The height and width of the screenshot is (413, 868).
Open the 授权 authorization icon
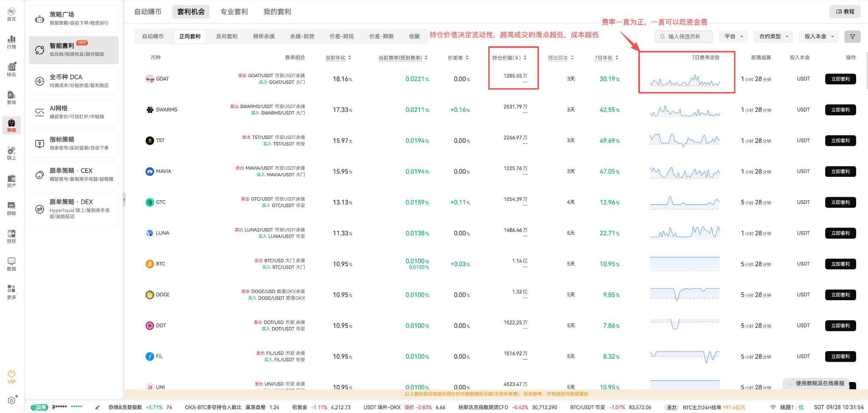(11, 237)
